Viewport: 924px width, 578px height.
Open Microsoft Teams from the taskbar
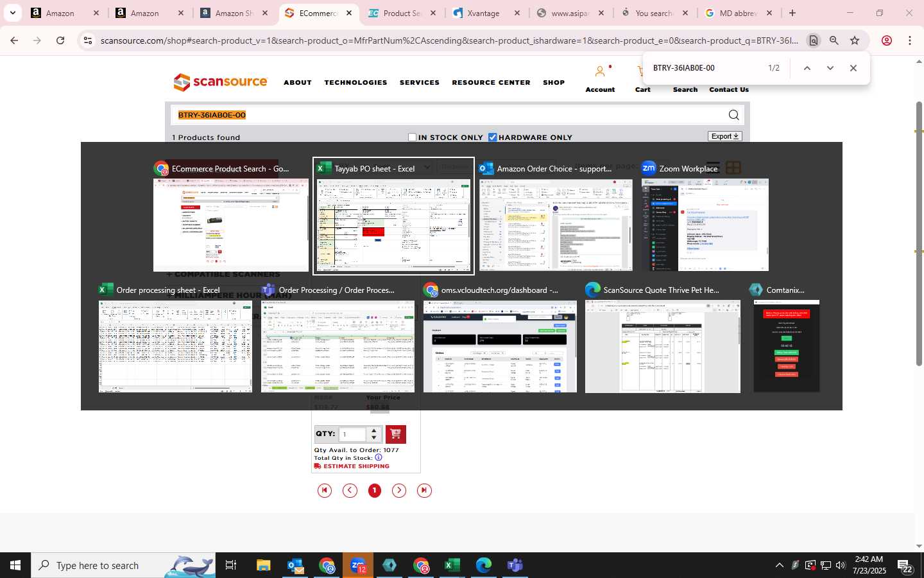click(x=515, y=565)
